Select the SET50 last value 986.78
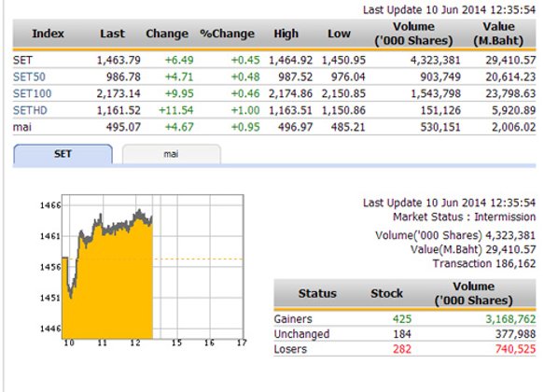This screenshot has width=544, height=392. [x=123, y=77]
